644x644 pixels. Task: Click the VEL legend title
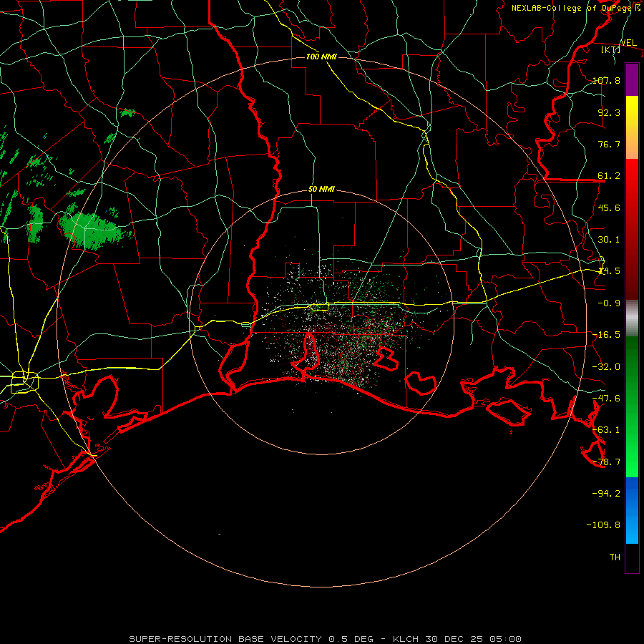628,43
